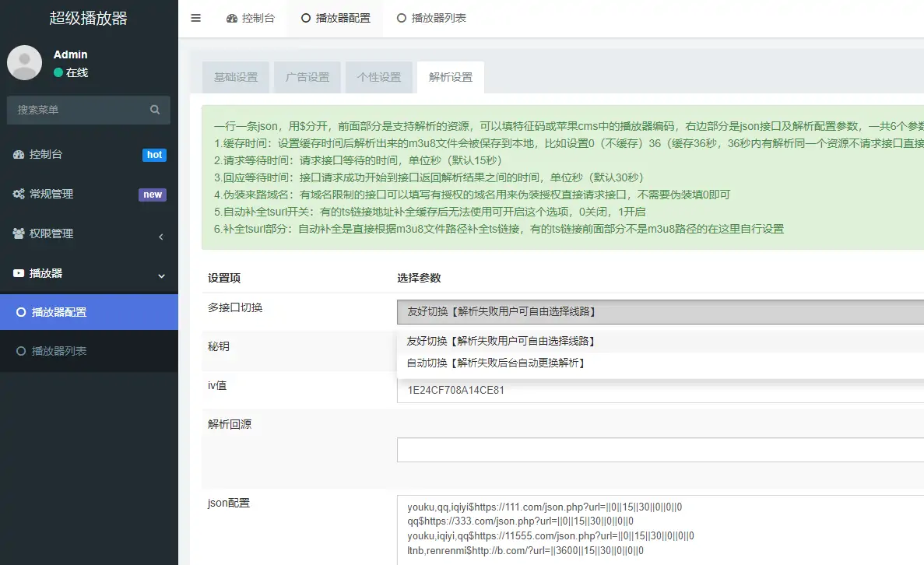Click the Admin avatar image

click(24, 61)
